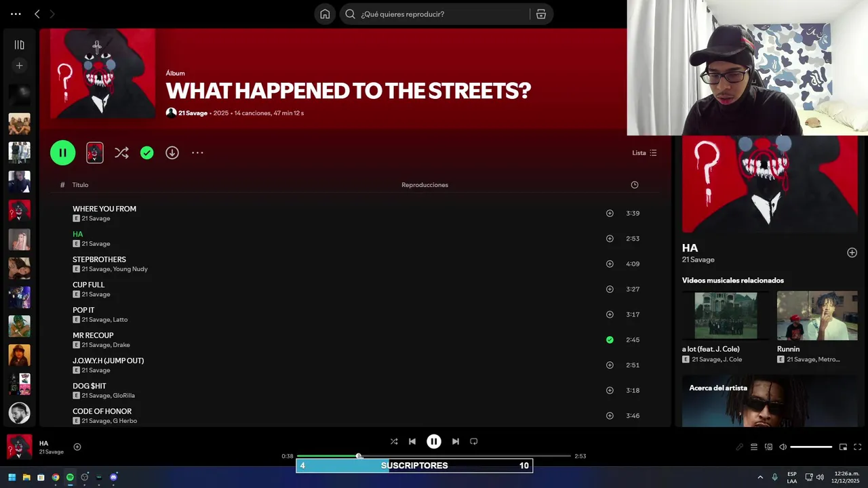
Task: Open now-playing cover art in the player bar
Action: click(19, 447)
